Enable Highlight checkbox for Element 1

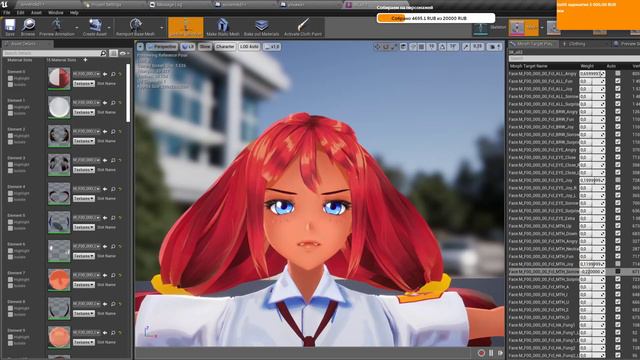coord(10,107)
